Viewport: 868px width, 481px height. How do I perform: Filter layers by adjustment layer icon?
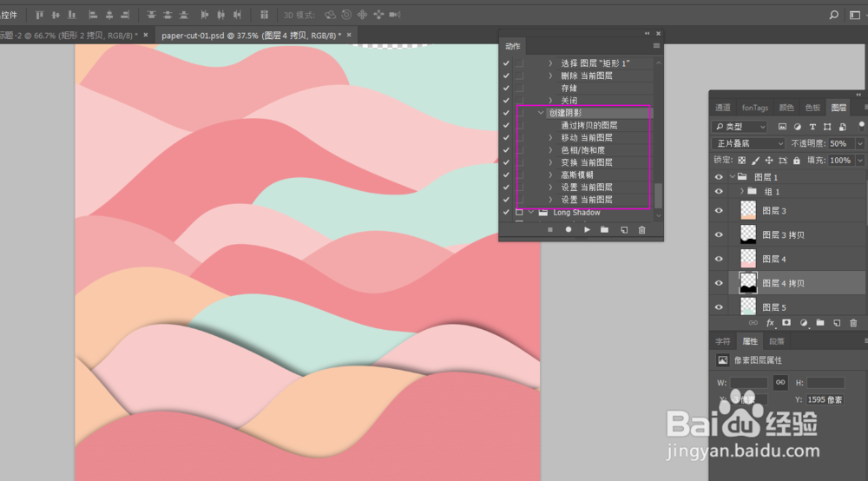tap(797, 127)
